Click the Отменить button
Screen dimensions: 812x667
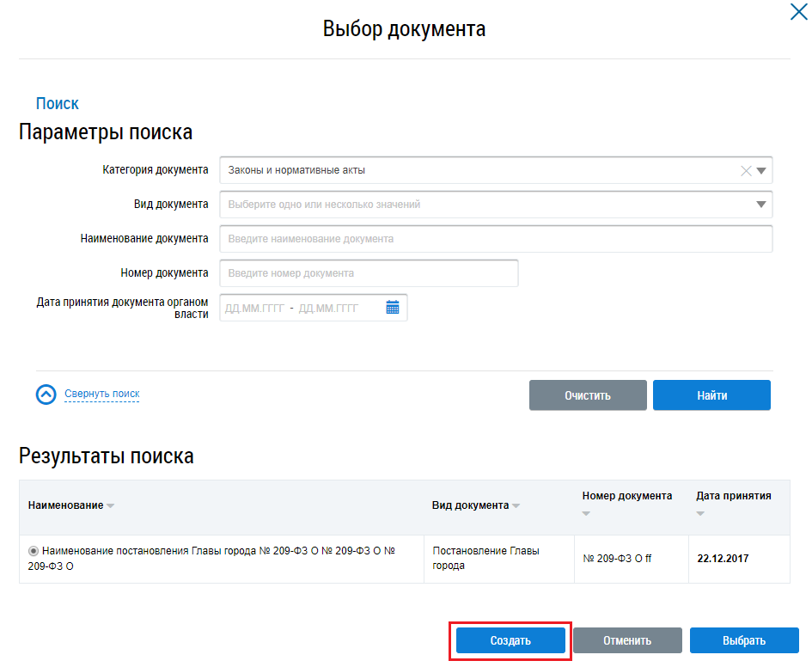pyautogui.click(x=627, y=640)
